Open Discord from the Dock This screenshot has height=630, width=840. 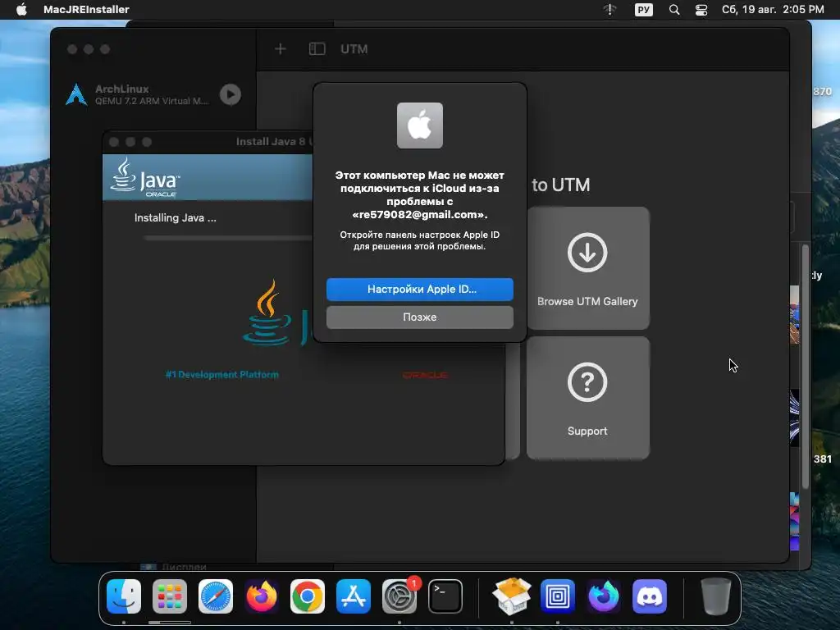coord(650,596)
